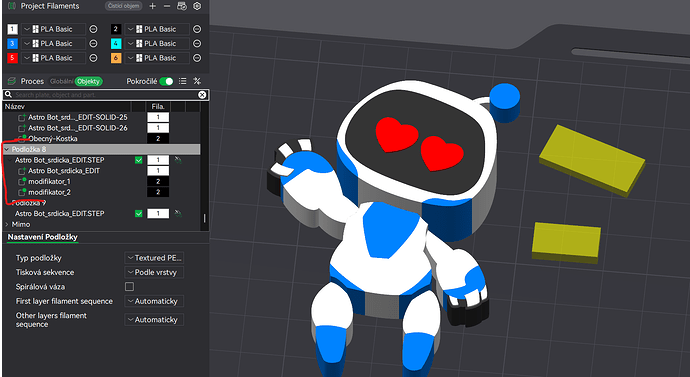Image resolution: width=690 pixels, height=377 pixels.
Task: Switch to Globální process tab
Action: [61, 81]
